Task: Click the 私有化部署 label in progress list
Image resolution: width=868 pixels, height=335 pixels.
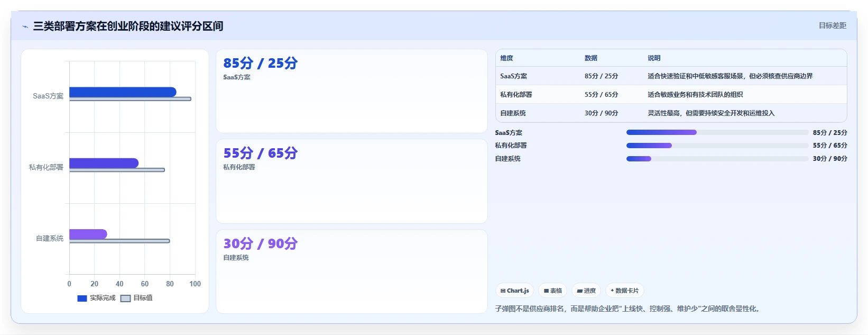Action: pos(511,146)
